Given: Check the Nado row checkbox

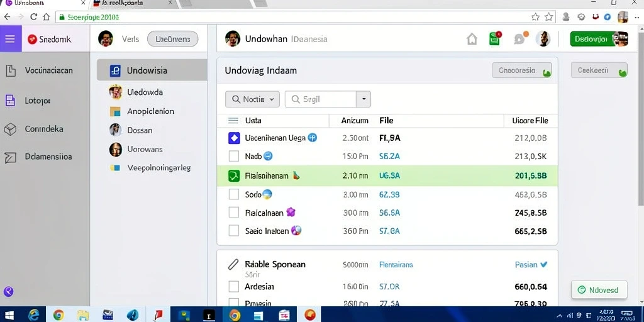Looking at the screenshot, I should click(x=234, y=156).
